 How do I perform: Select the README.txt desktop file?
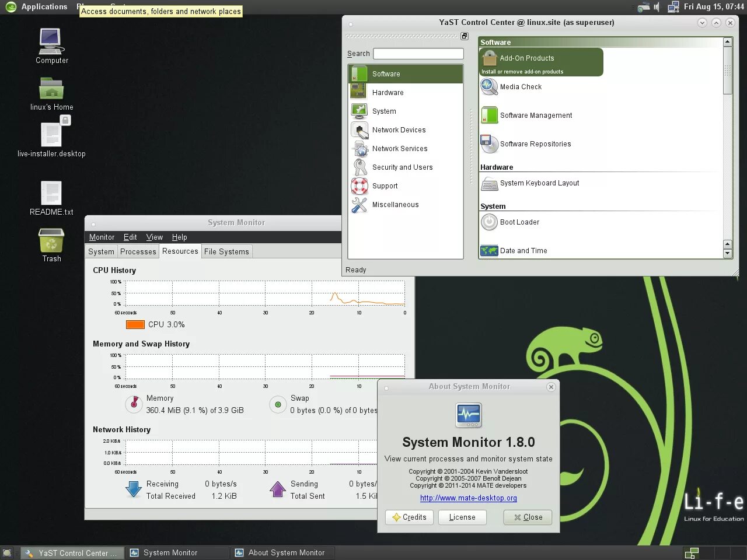[x=51, y=198]
